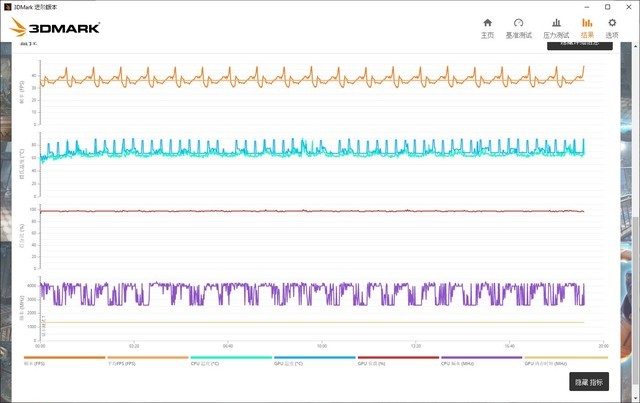This screenshot has width=640, height=403.
Task: Toggle the CPU 温度 (°C) legend series
Action: tap(231, 360)
